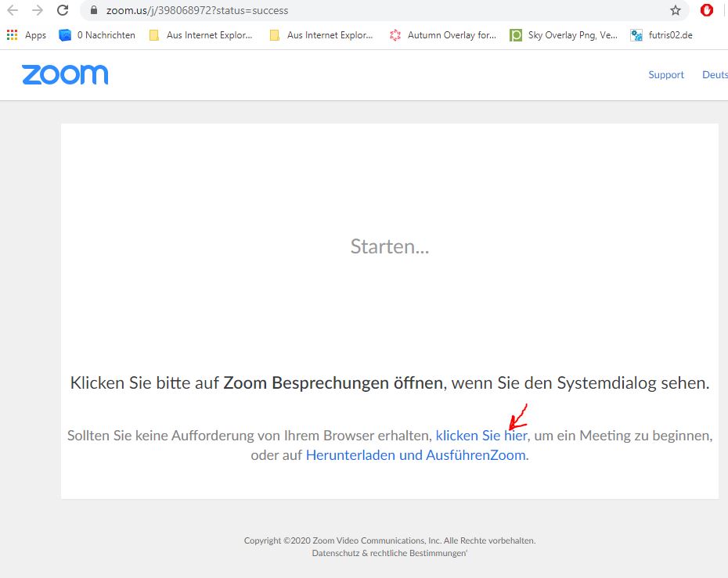Go to the Support page
The image size is (728, 578).
coord(666,75)
